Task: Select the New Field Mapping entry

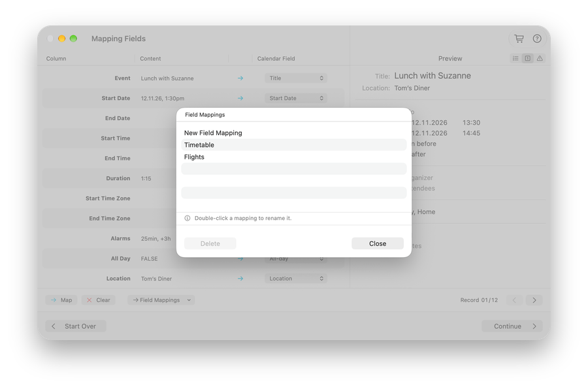Action: point(293,132)
